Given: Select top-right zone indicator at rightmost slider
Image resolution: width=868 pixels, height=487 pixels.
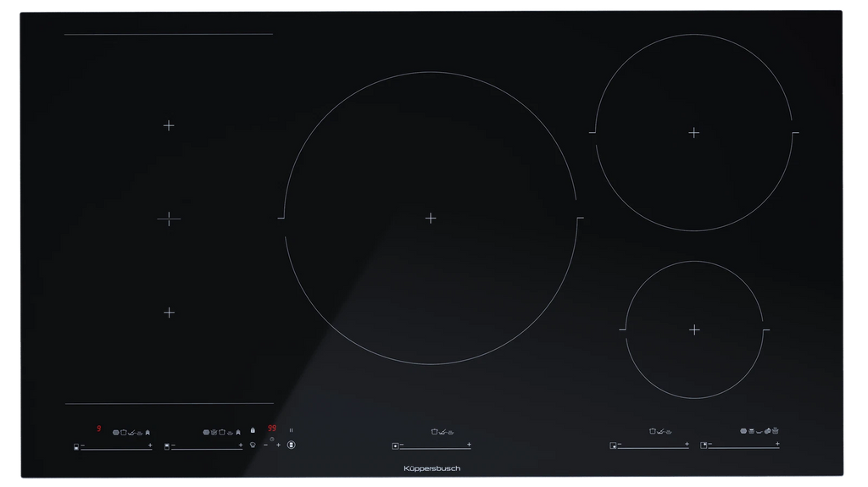Looking at the screenshot, I should tap(704, 445).
